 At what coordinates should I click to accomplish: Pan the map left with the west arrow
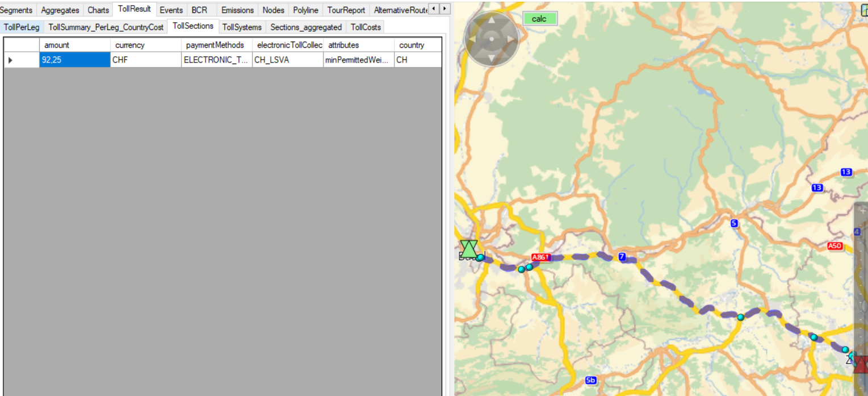pos(473,39)
